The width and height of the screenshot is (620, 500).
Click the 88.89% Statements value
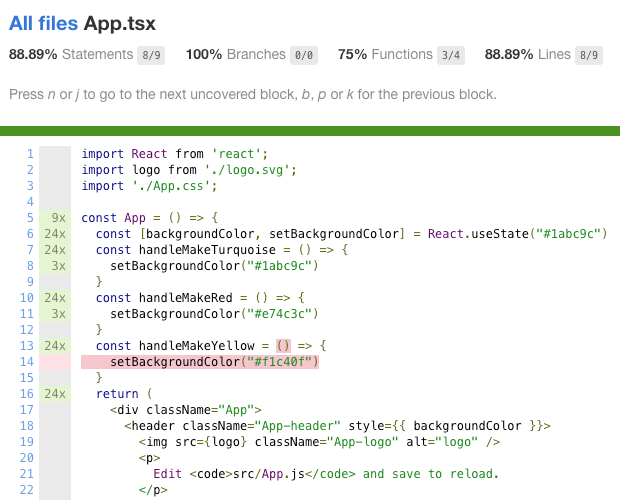tap(33, 55)
